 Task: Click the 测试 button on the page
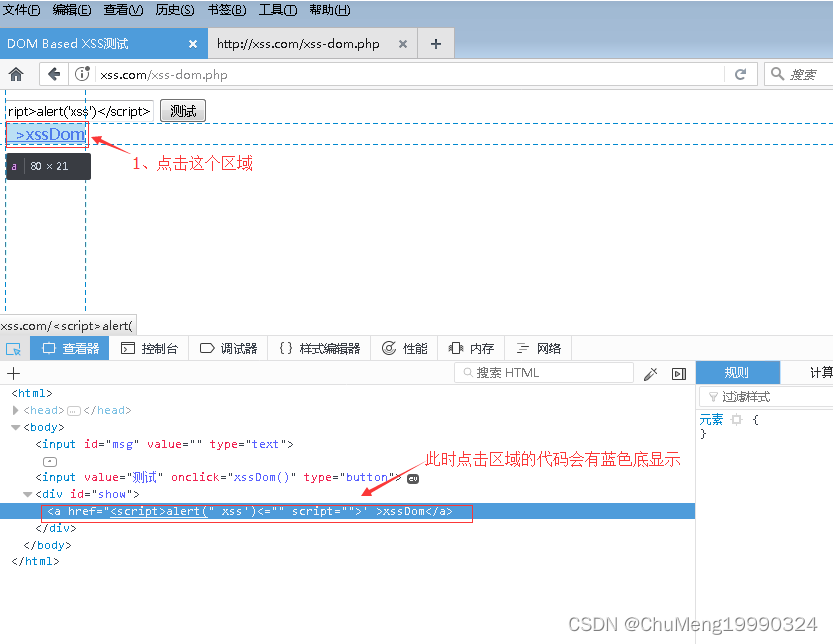(x=183, y=111)
